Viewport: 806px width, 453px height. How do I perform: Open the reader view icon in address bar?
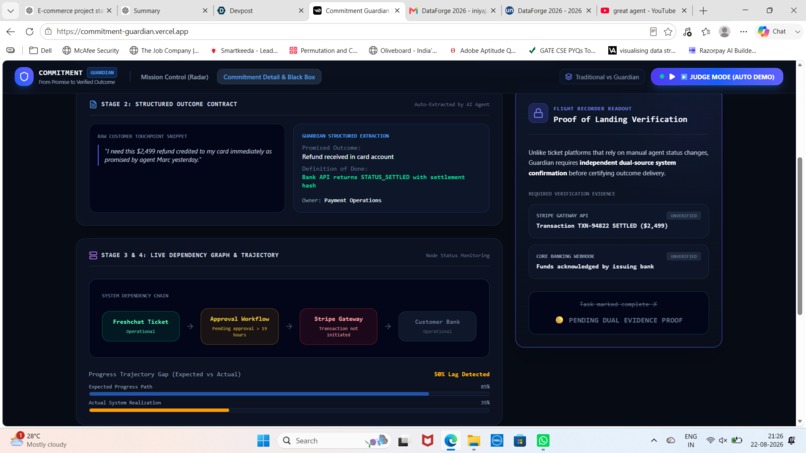pyautogui.click(x=653, y=31)
